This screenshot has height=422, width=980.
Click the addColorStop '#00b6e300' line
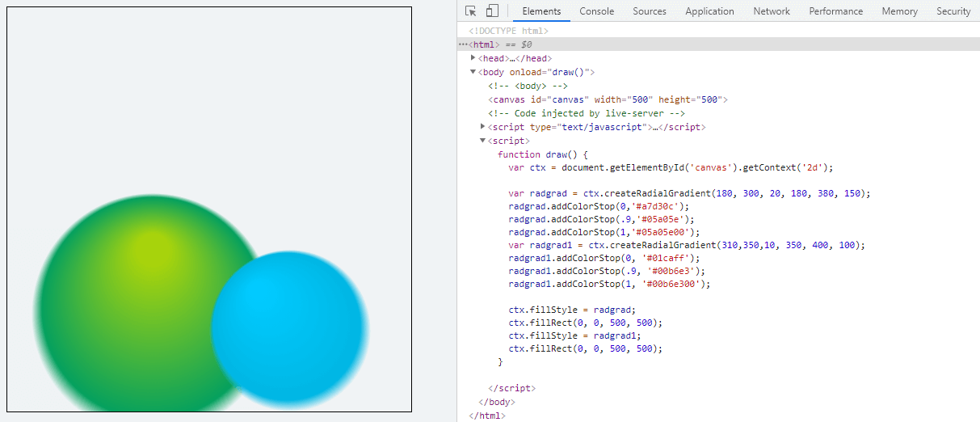[x=610, y=284]
